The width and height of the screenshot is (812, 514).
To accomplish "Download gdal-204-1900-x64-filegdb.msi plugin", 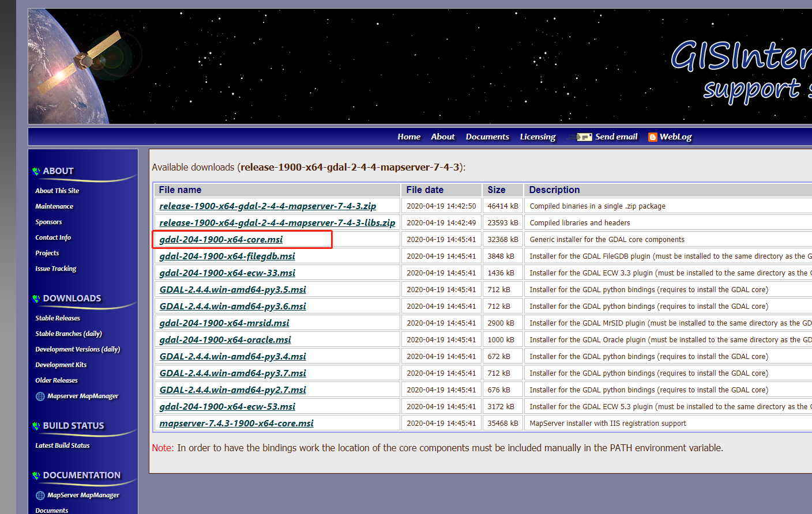I will (227, 256).
